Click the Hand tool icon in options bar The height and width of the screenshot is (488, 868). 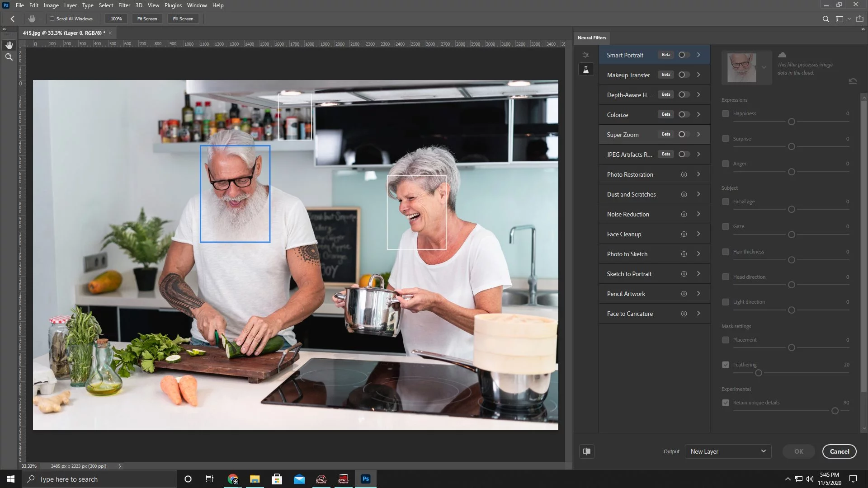pos(32,19)
